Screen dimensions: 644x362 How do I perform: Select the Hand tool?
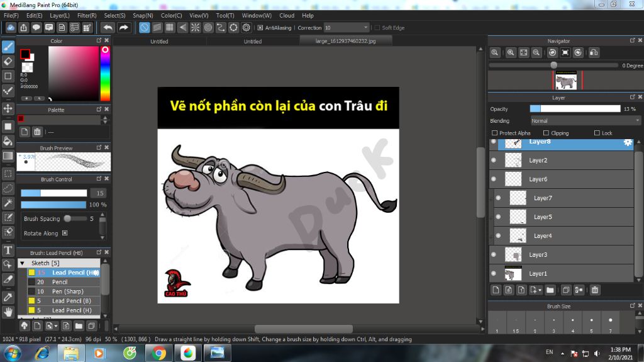tap(8, 312)
